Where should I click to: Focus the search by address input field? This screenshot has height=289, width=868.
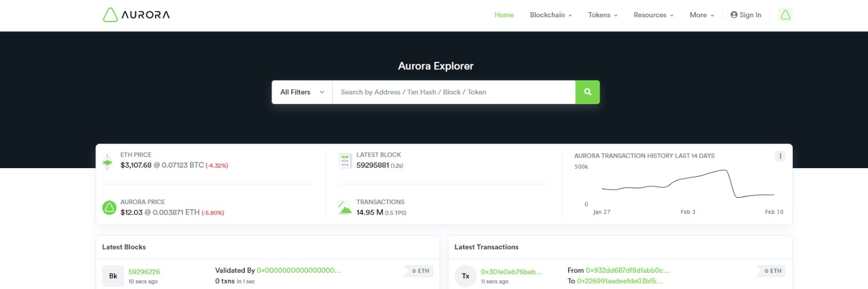[x=454, y=92]
